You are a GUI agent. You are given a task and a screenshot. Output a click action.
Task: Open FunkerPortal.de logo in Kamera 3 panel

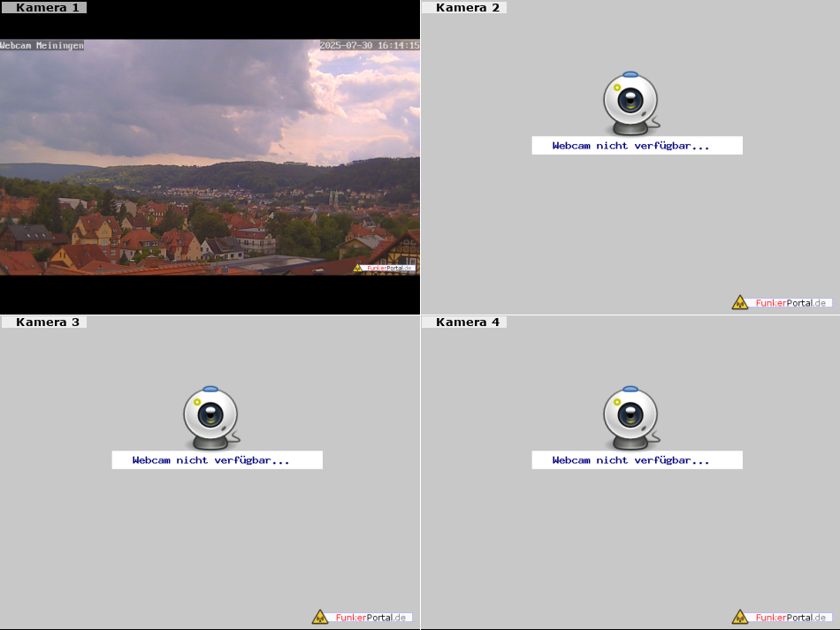(362, 617)
